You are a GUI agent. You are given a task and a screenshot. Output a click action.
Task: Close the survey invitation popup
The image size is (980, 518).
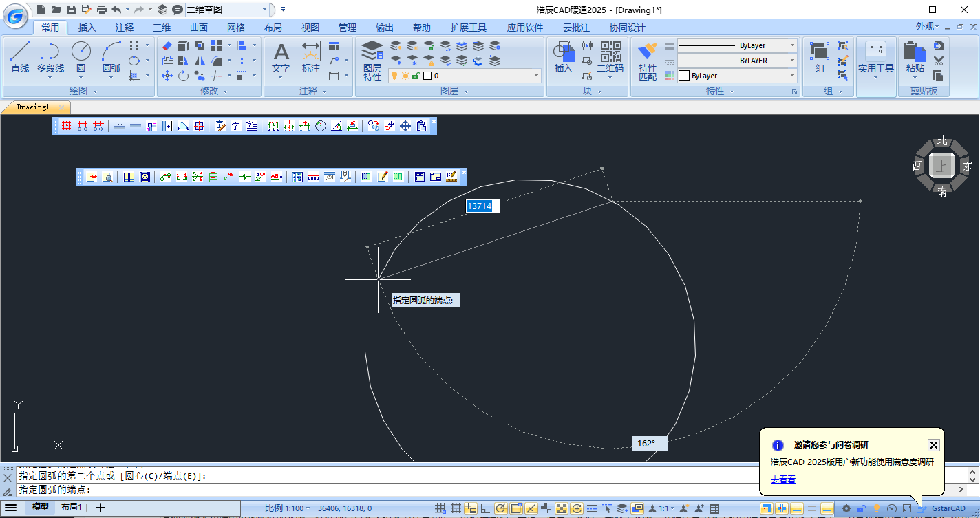(x=933, y=445)
